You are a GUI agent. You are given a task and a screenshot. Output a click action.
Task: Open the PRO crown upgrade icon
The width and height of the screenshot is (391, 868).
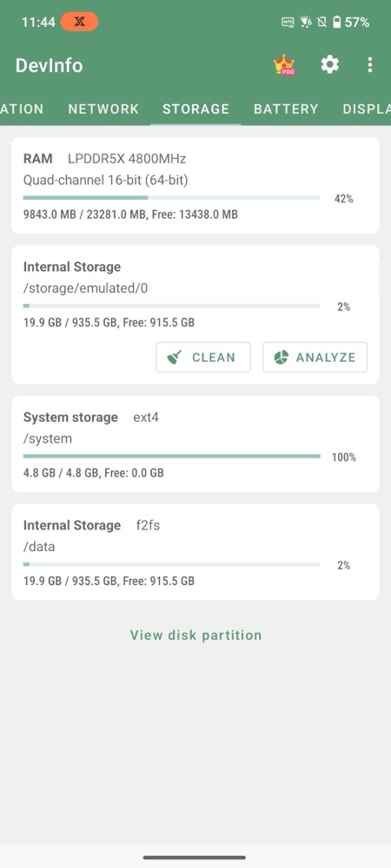point(284,65)
